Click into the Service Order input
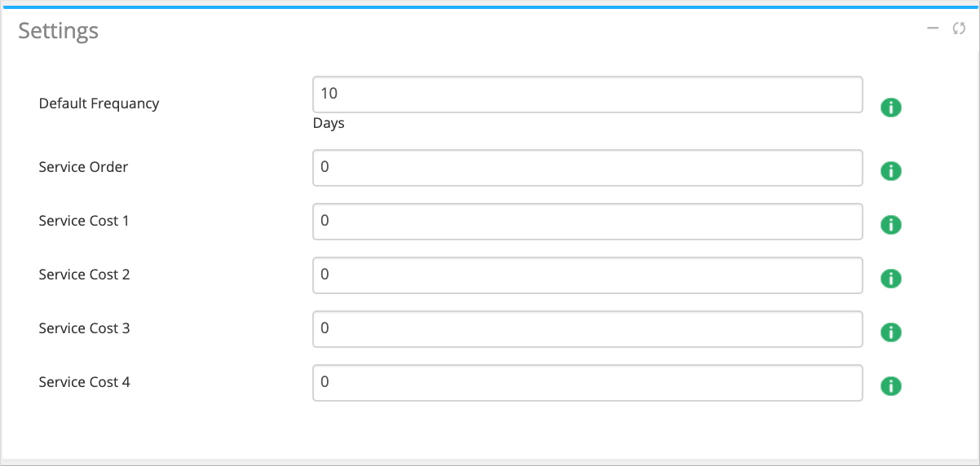This screenshot has width=980, height=466. pos(587,167)
